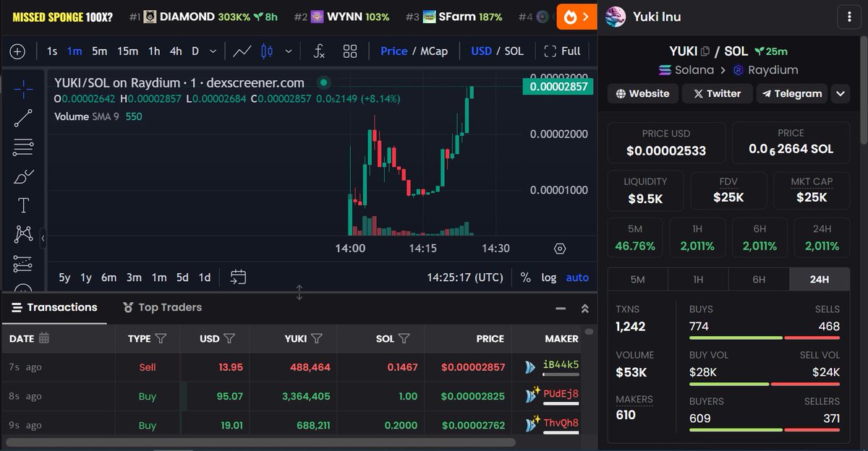The image size is (868, 451).
Task: Switch chart to MCap mode
Action: [x=434, y=51]
